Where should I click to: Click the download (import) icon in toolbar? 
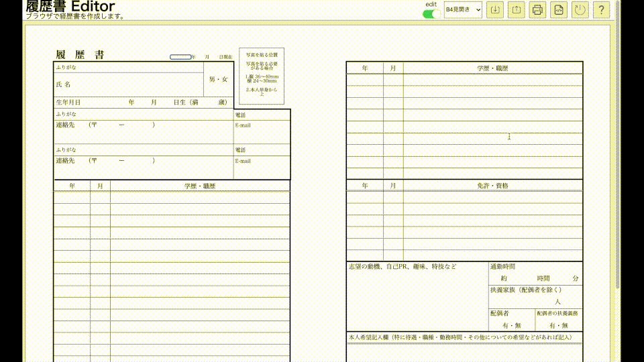[495, 10]
